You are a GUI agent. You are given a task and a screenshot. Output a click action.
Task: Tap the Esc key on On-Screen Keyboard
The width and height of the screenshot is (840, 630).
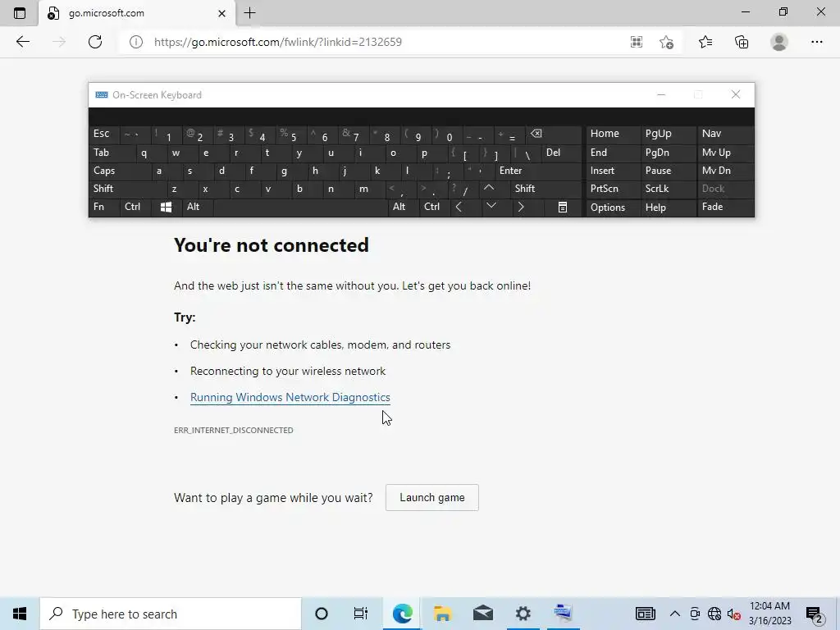coord(103,134)
